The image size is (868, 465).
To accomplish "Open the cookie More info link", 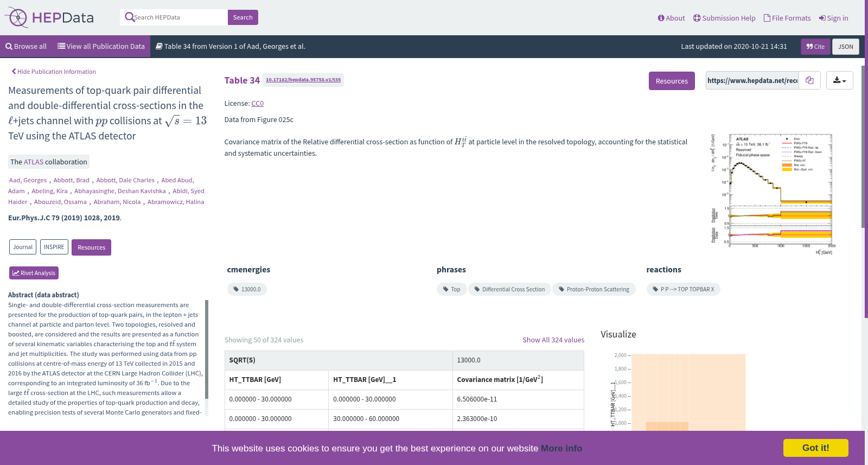I will pyautogui.click(x=561, y=448).
